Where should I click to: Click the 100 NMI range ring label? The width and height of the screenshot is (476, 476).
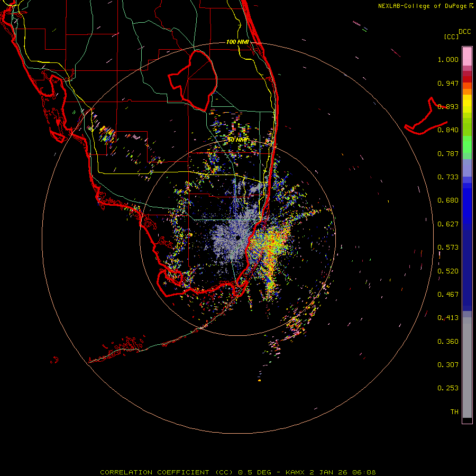237,42
